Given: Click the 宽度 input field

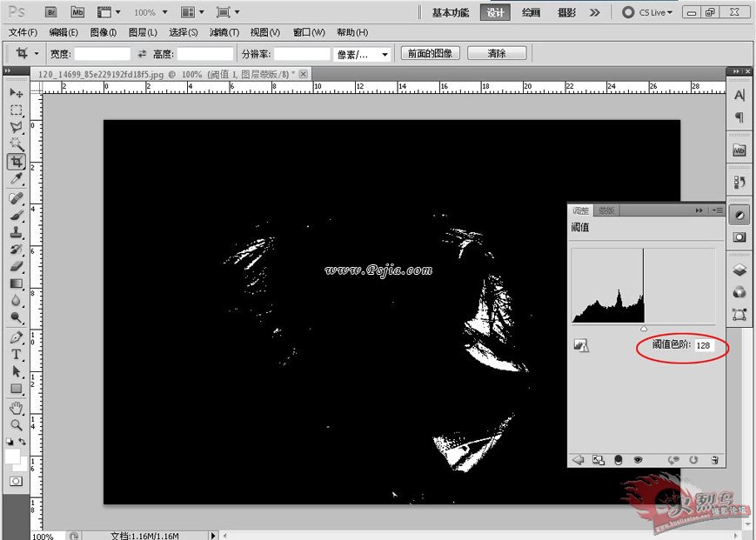Looking at the screenshot, I should [102, 54].
